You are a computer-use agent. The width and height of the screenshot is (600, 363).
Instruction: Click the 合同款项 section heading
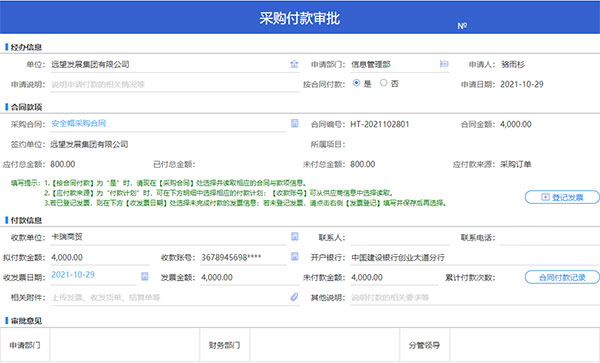tap(26, 107)
